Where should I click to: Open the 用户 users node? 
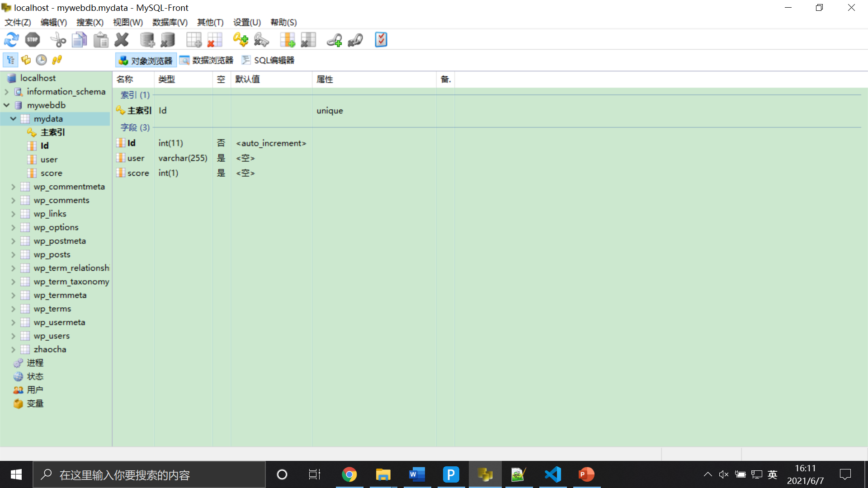[35, 390]
